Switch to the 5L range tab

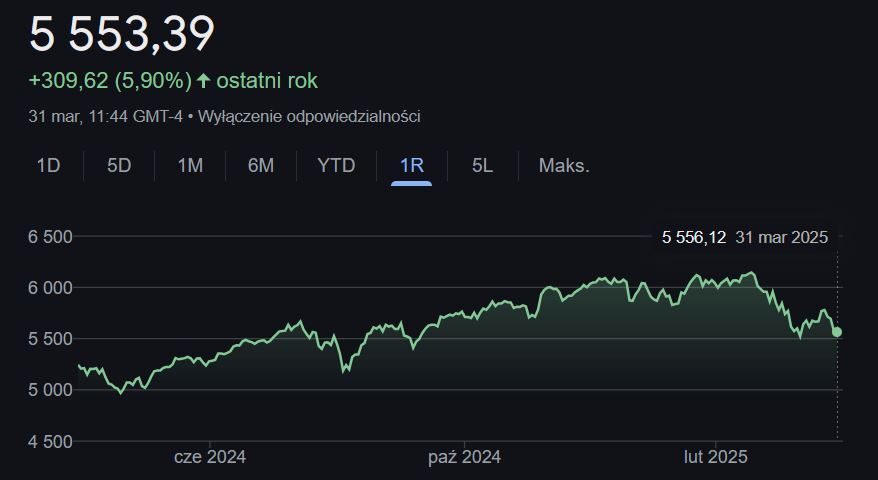pyautogui.click(x=482, y=165)
